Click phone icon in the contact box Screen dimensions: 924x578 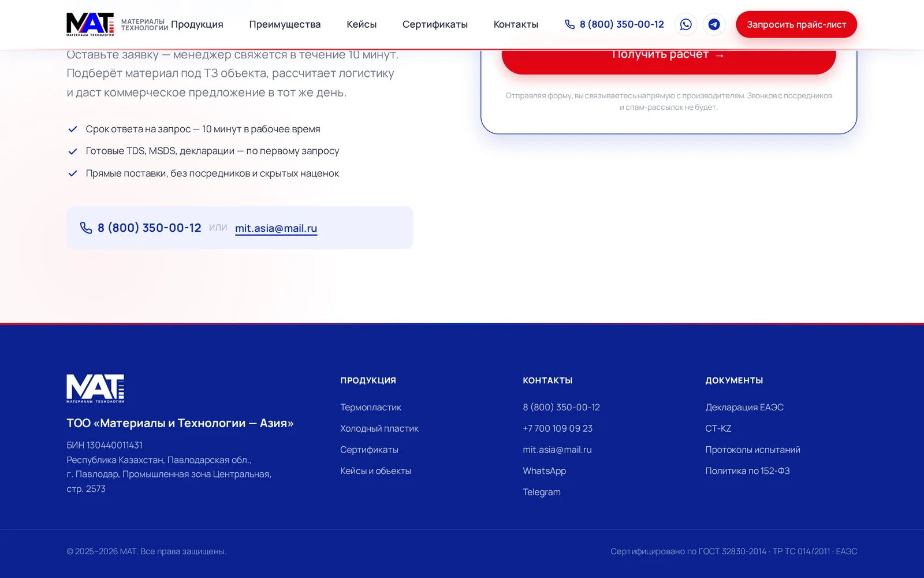pyautogui.click(x=86, y=228)
